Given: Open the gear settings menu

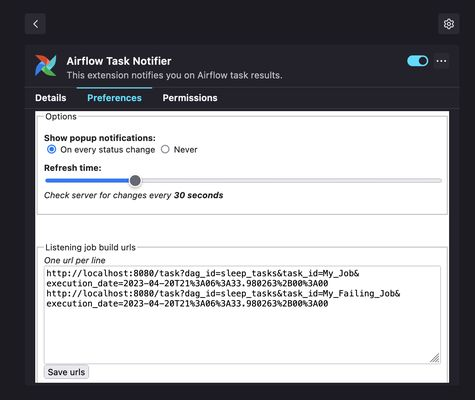Looking at the screenshot, I should tap(449, 24).
